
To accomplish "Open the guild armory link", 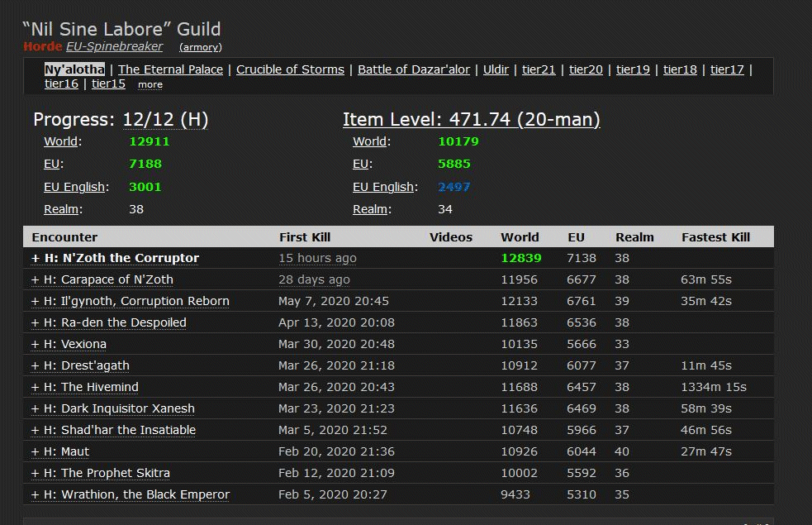I will coord(200,47).
